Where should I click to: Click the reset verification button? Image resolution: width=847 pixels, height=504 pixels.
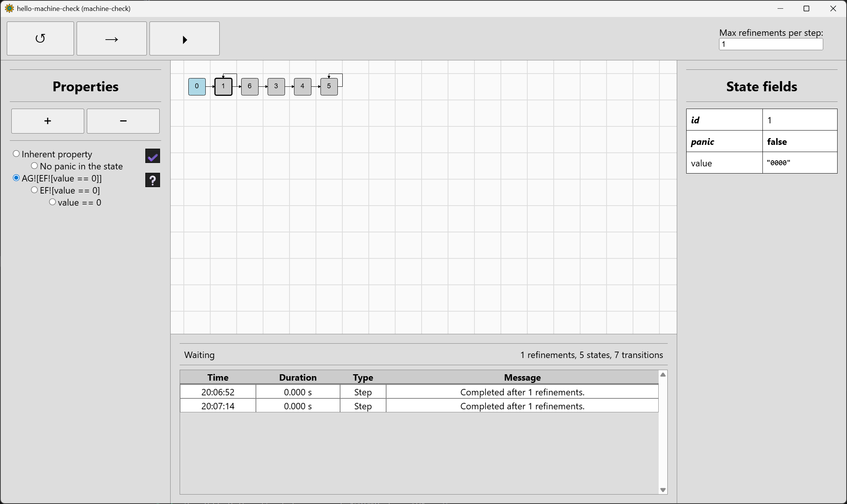point(40,38)
